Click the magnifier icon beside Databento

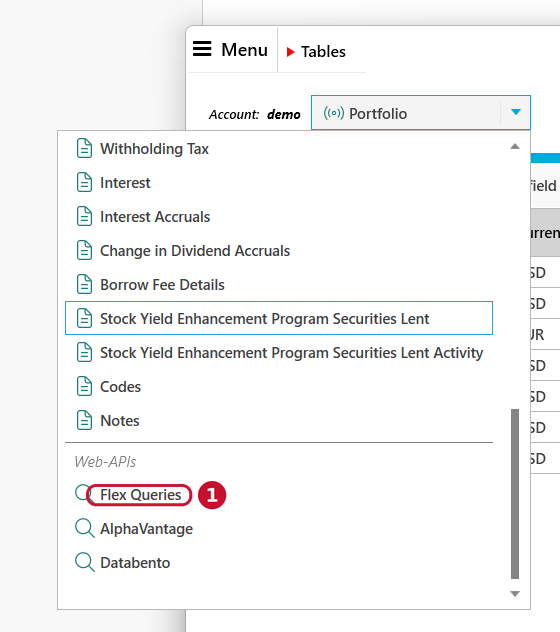point(85,562)
